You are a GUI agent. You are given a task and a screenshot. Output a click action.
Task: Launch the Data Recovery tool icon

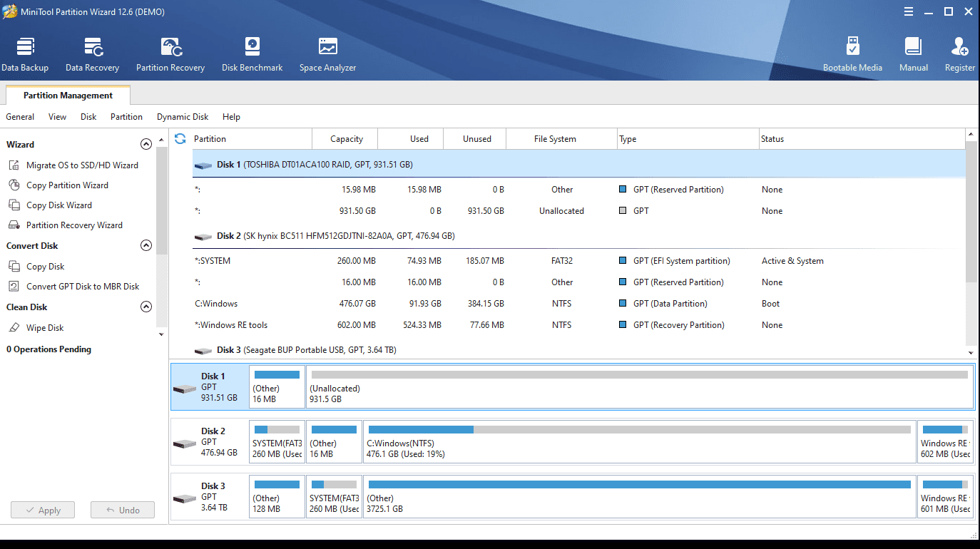tap(93, 47)
